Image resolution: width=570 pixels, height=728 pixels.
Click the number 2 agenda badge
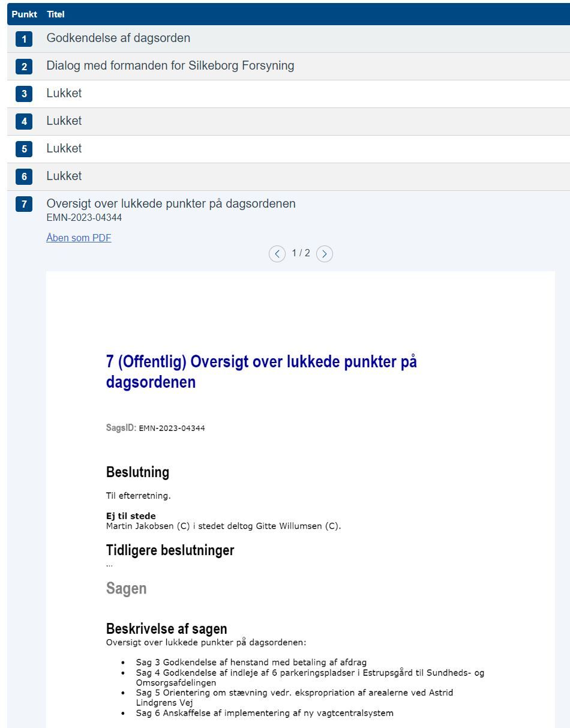click(24, 67)
